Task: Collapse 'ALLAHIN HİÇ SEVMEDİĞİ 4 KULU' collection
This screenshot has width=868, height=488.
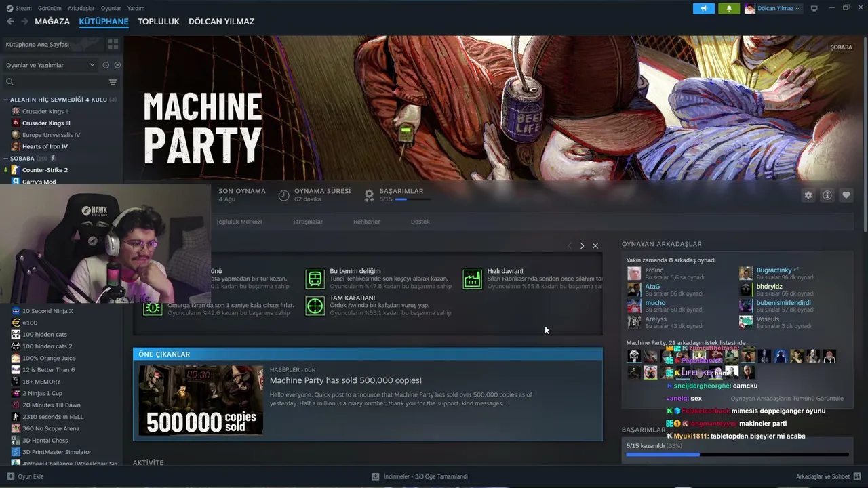Action: click(x=6, y=100)
